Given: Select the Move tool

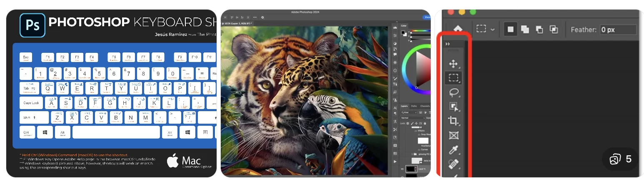Looking at the screenshot, I should 453,64.
